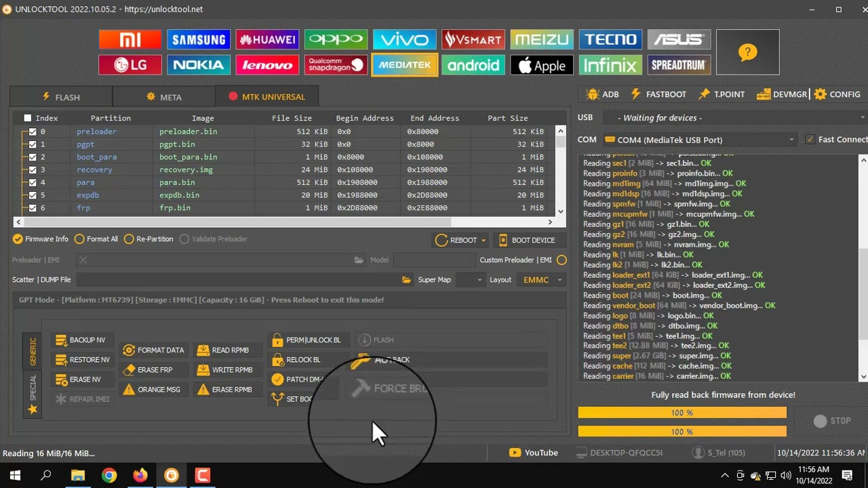The width and height of the screenshot is (868, 488).
Task: Open the Vsmart brand section
Action: coord(473,39)
